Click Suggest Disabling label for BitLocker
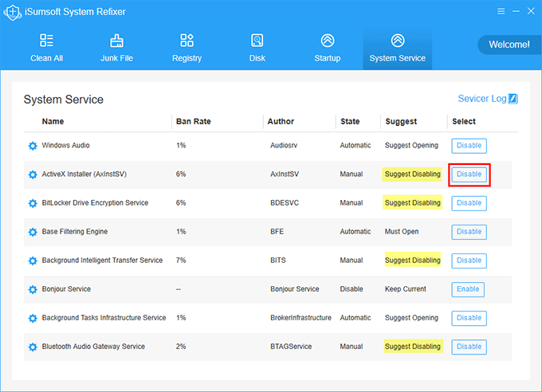Image resolution: width=542 pixels, height=392 pixels. [x=412, y=203]
